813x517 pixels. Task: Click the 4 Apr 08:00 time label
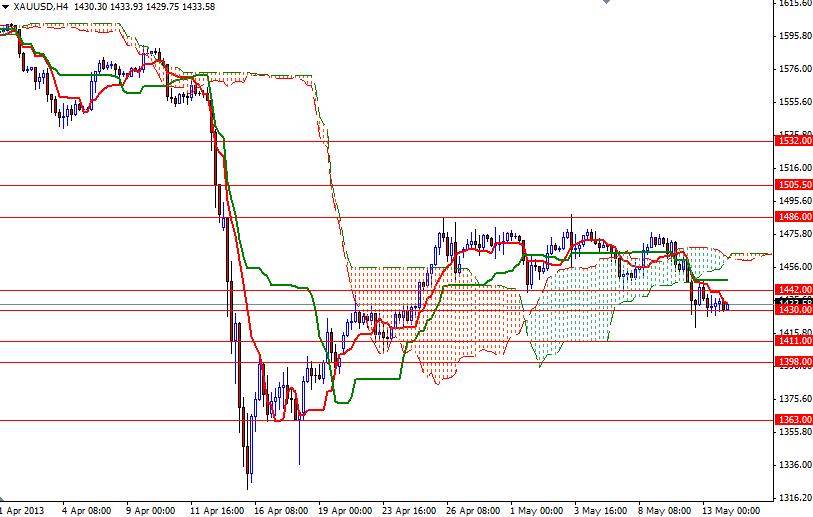[x=87, y=509]
